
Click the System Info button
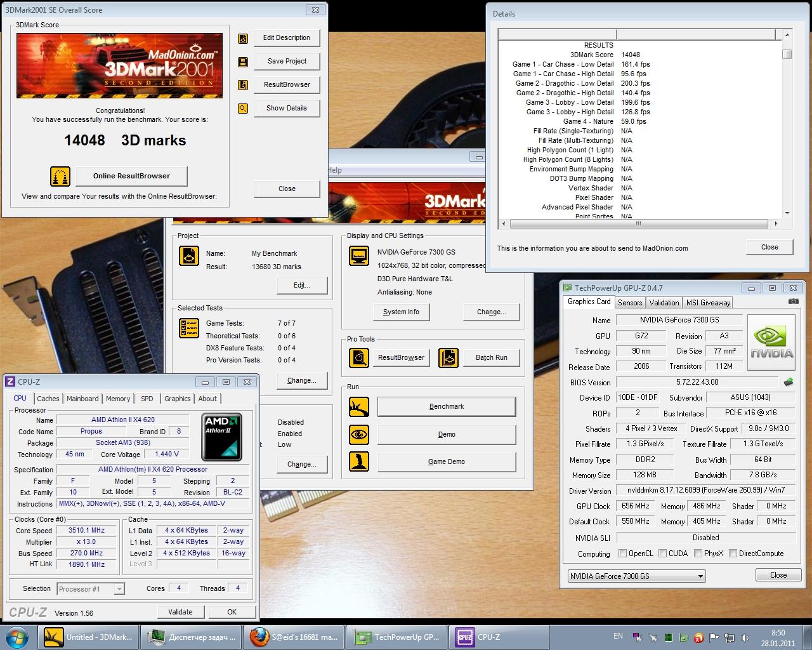[401, 312]
